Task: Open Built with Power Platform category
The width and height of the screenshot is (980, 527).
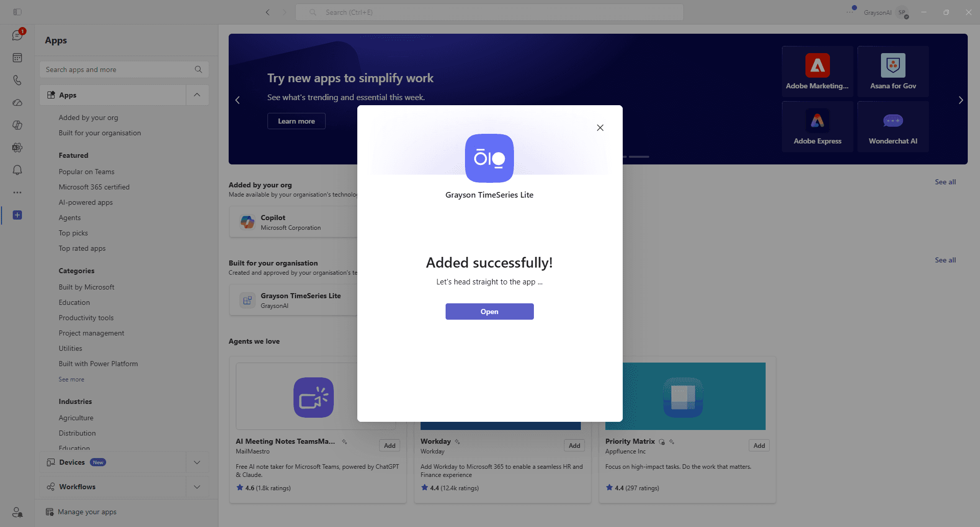Action: click(x=98, y=364)
